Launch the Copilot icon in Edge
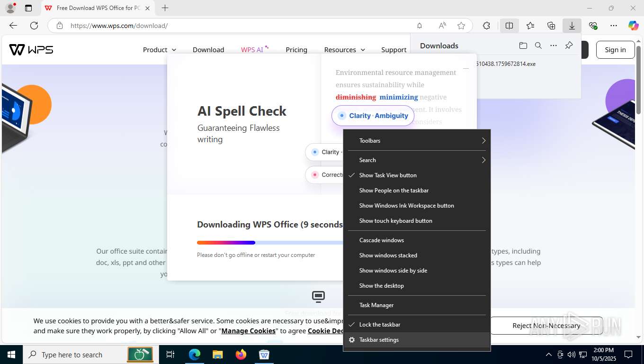This screenshot has width=644, height=364. point(634,26)
